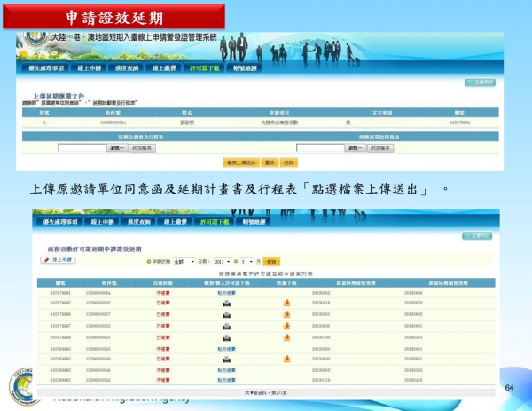Click 點我繳費 link in row 102178991

[227, 291]
